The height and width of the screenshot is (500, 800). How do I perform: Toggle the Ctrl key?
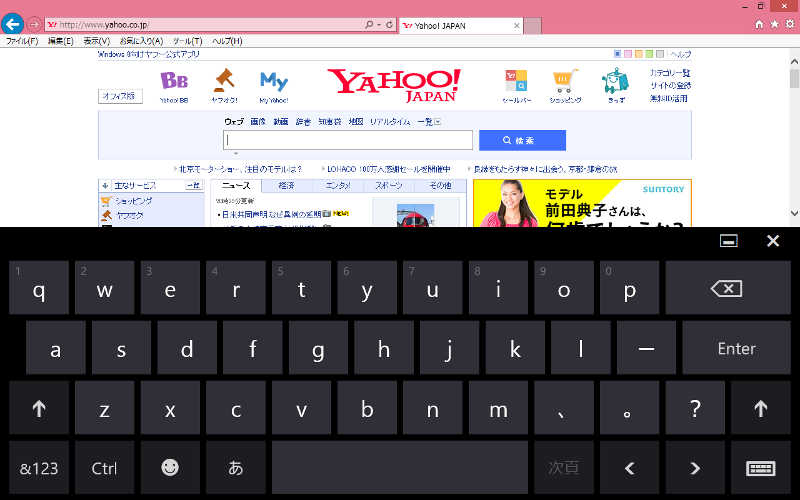click(105, 467)
